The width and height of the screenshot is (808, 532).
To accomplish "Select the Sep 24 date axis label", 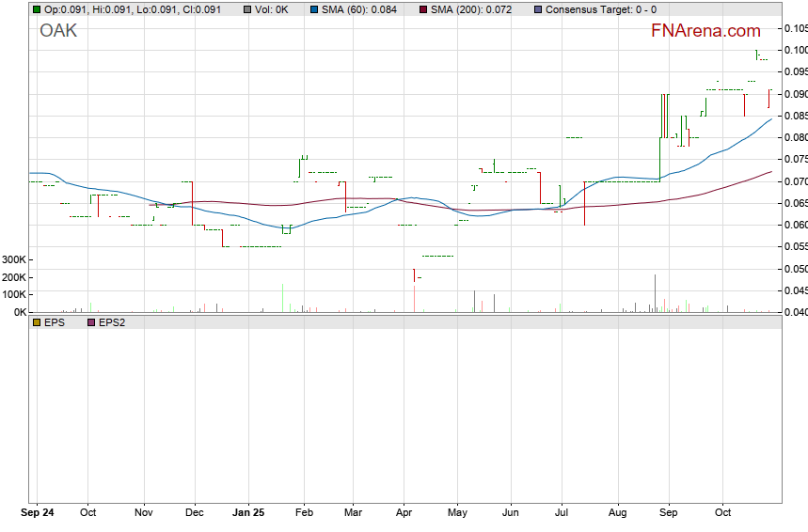I will (38, 513).
